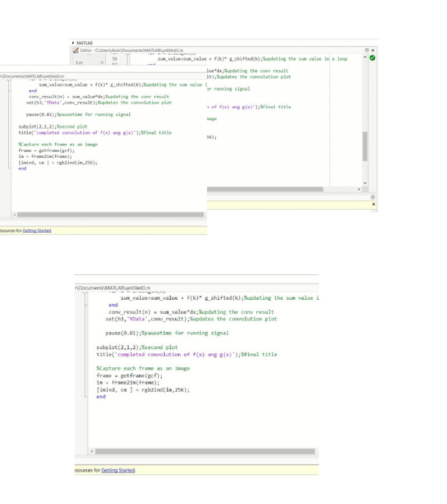The height and width of the screenshot is (504, 447).
Task: Switch to the 1.m file tab
Action: coord(79,63)
